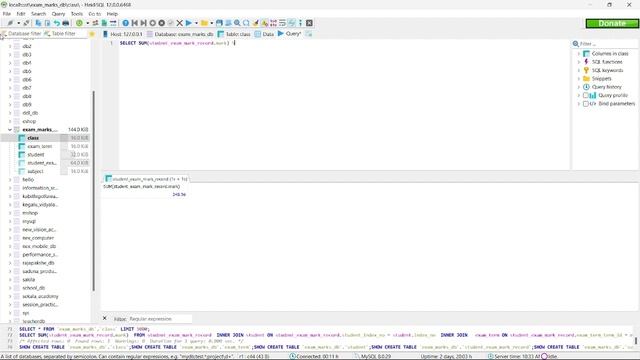640x360 pixels.
Task: Click the session manager connect icon
Action: point(10,23)
